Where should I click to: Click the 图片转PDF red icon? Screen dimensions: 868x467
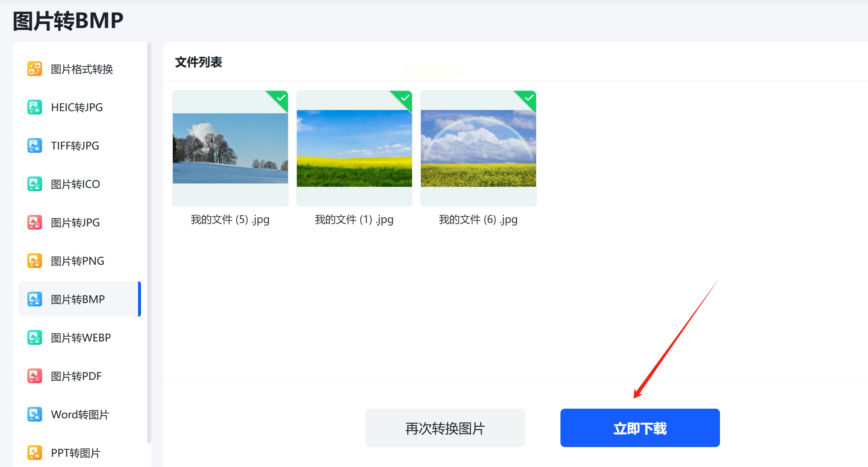[34, 376]
